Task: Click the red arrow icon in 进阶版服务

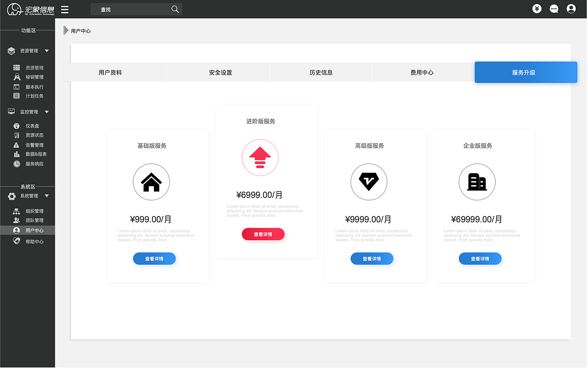Action: [x=260, y=158]
